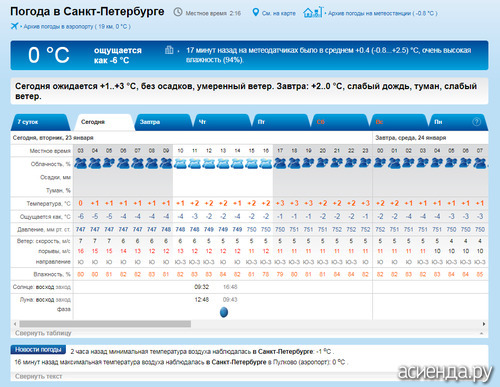The height and width of the screenshot is (387, 500).
Task: Click the Давление, мм рт. ст. row label
Action: pos(44,229)
